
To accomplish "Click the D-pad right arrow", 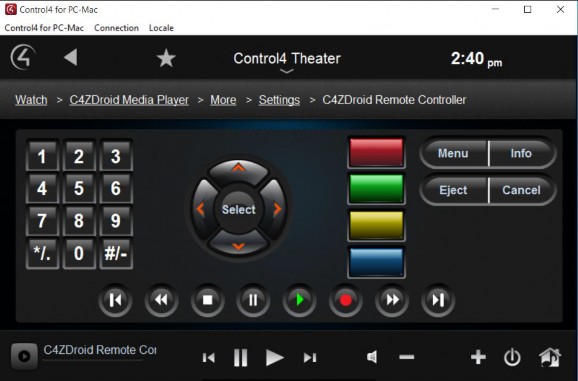I will point(275,209).
